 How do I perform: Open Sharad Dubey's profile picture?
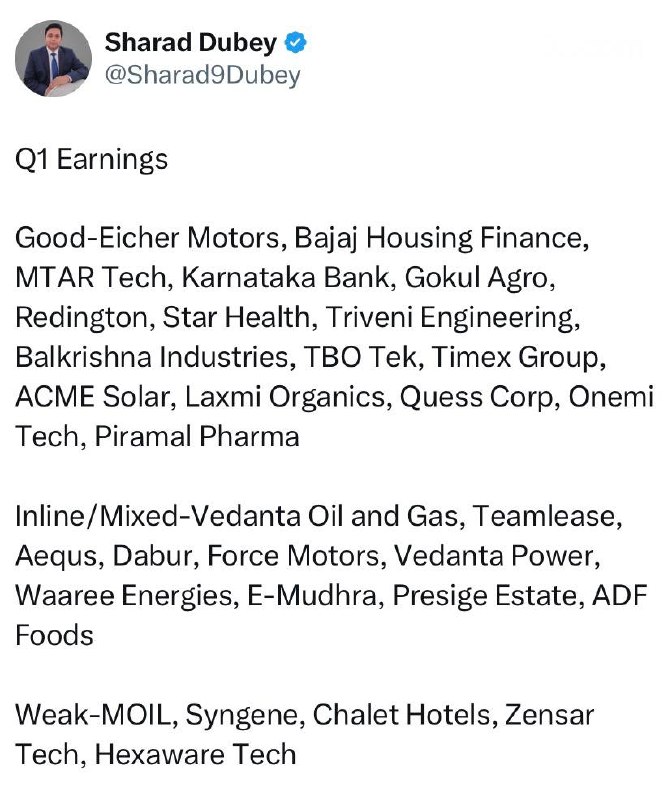(x=54, y=58)
